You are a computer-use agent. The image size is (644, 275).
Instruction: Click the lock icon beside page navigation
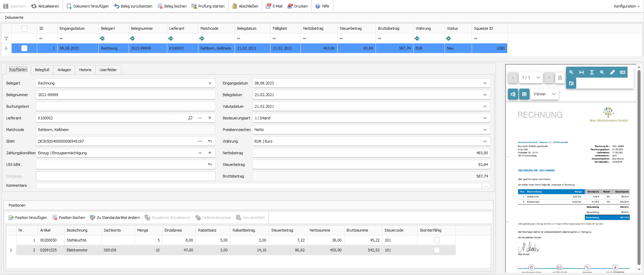pyautogui.click(x=560, y=78)
